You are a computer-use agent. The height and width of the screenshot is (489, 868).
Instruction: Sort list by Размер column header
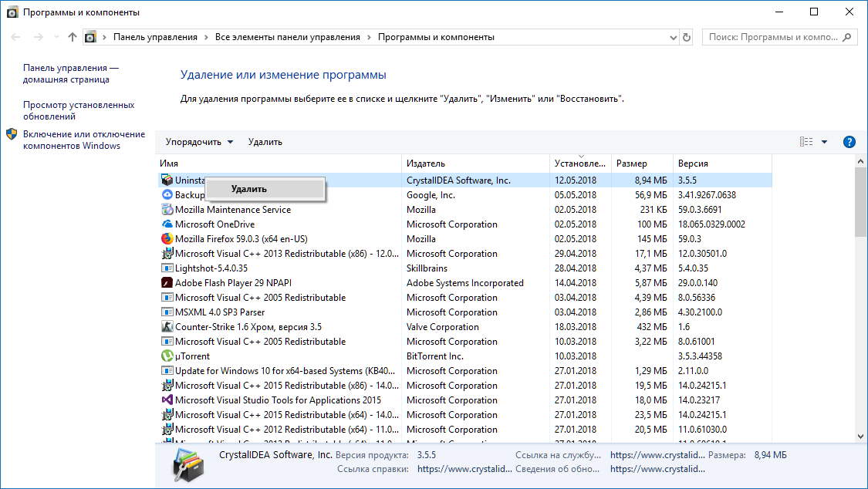642,164
